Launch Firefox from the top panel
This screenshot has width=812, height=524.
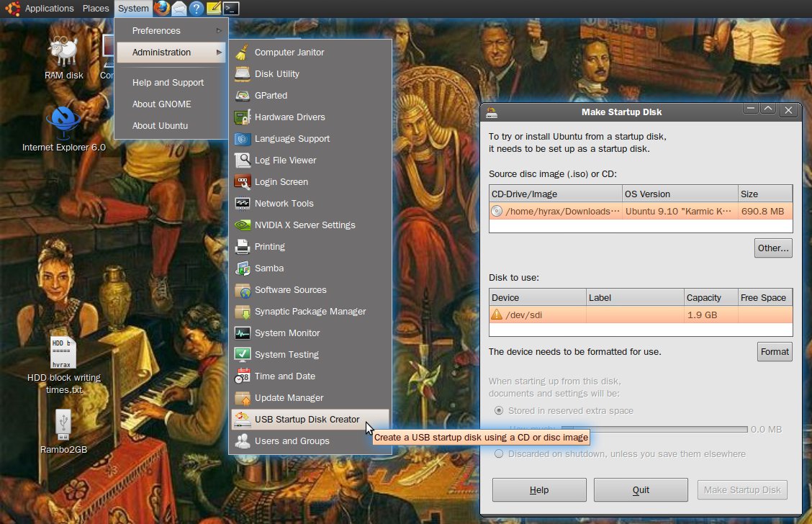pyautogui.click(x=161, y=8)
